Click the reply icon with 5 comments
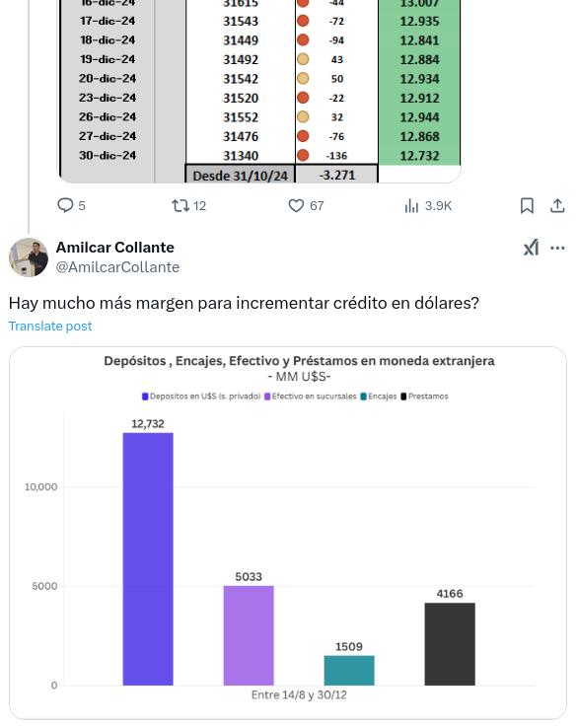The image size is (577, 728). 65,205
